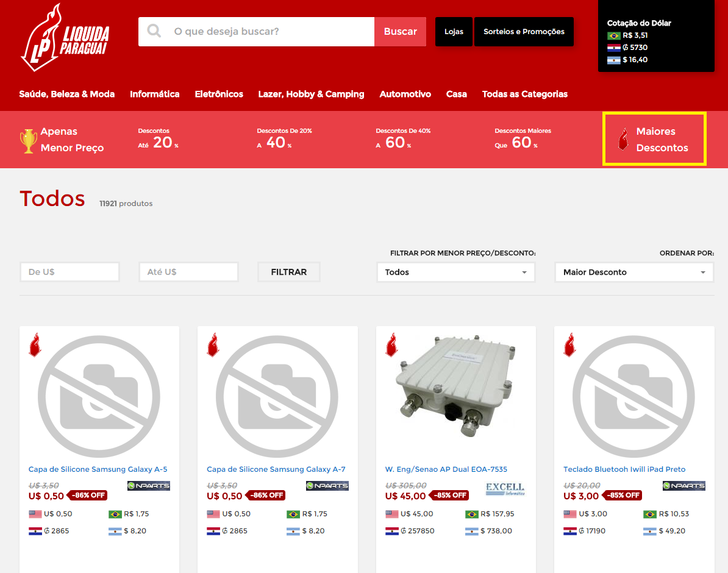Screen dimensions: 728x573
Task: Select the Informática category menu
Action: coord(154,94)
